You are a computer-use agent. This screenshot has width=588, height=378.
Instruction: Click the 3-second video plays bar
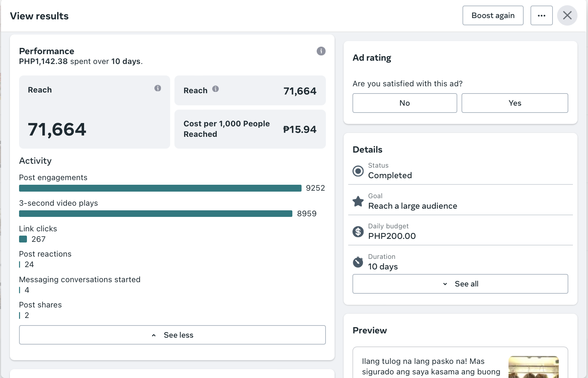(x=155, y=214)
